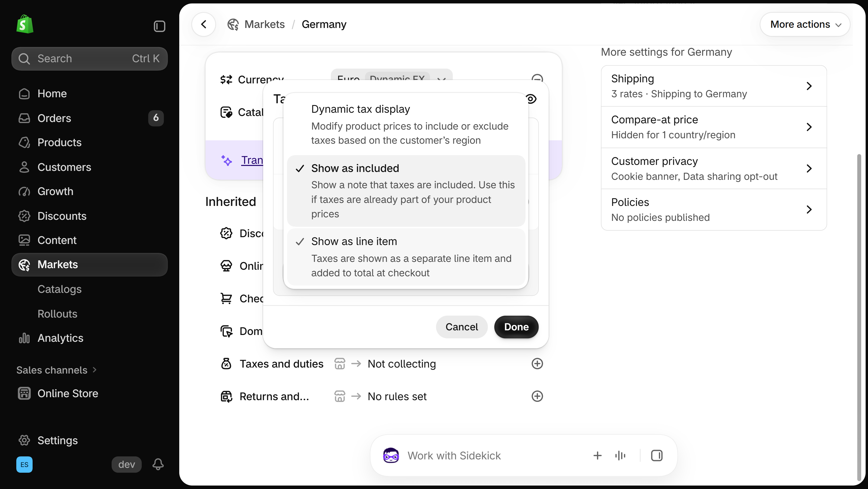868x489 pixels.
Task: Click the Markets globe icon in the breadcrumb
Action: click(x=233, y=24)
